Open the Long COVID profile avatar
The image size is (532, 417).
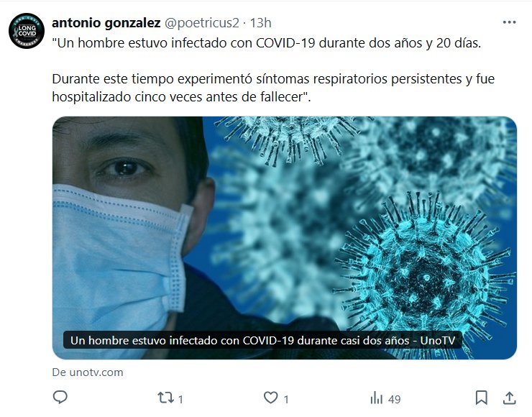point(27,31)
